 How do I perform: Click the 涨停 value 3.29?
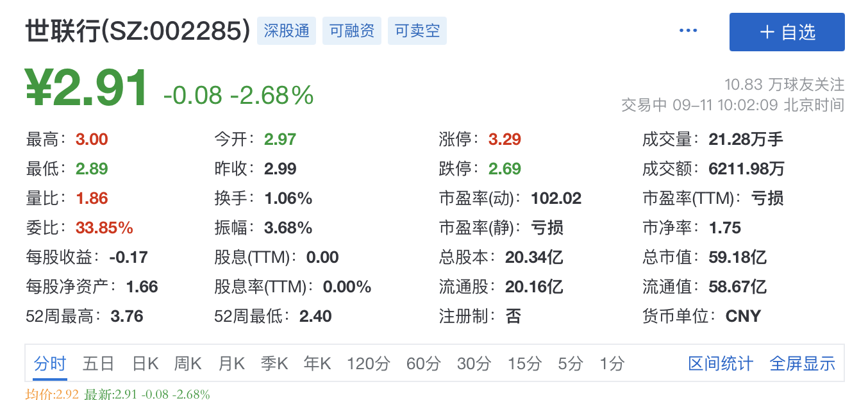tap(505, 139)
